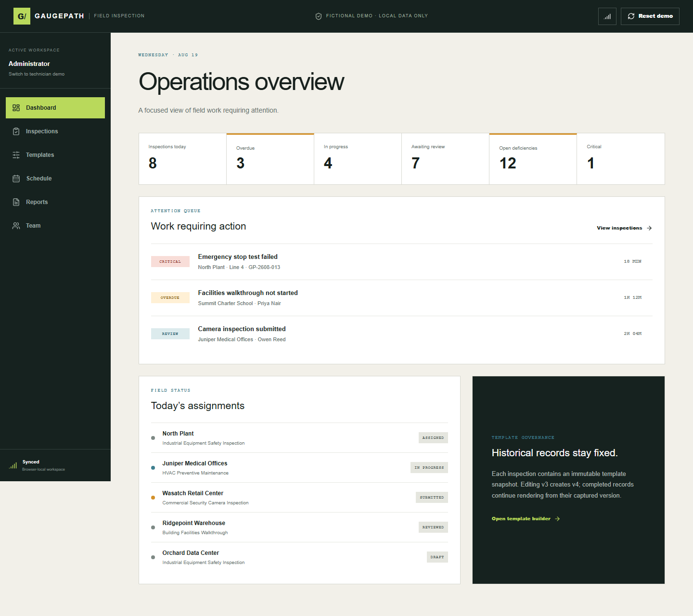Click the Historical records stay fixed heading
Image resolution: width=693 pixels, height=616 pixels.
pos(555,453)
